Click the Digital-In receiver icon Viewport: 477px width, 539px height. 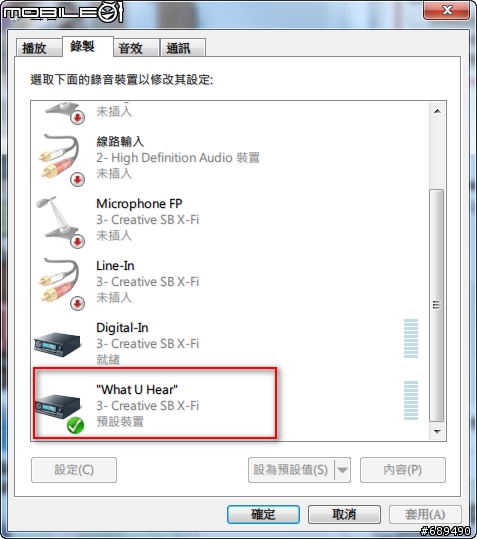[x=57, y=344]
